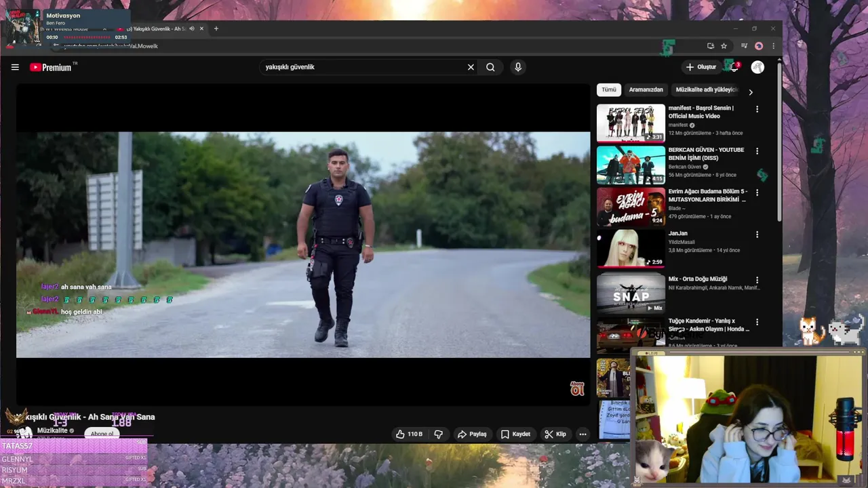Open Chrome's media control icon

[744, 46]
